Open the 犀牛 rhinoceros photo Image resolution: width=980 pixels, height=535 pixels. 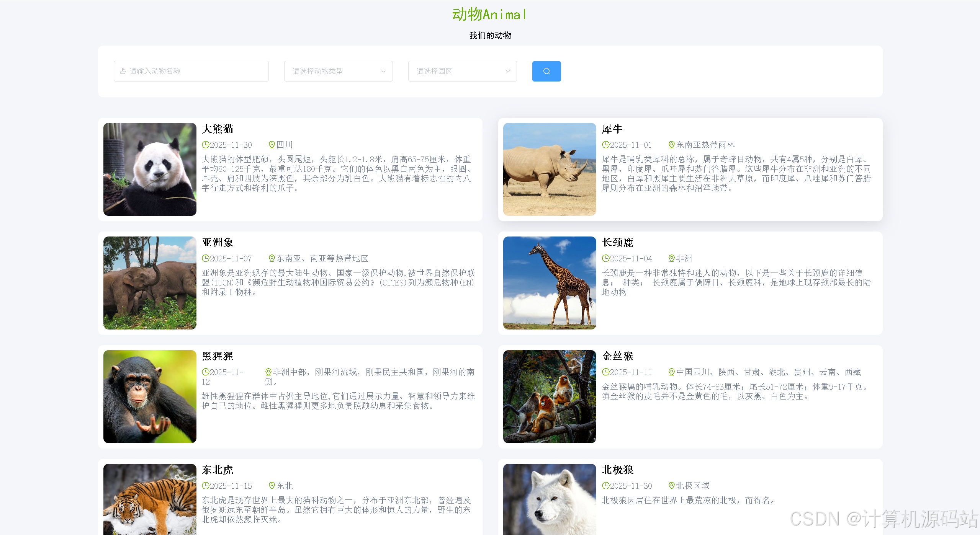tap(550, 169)
